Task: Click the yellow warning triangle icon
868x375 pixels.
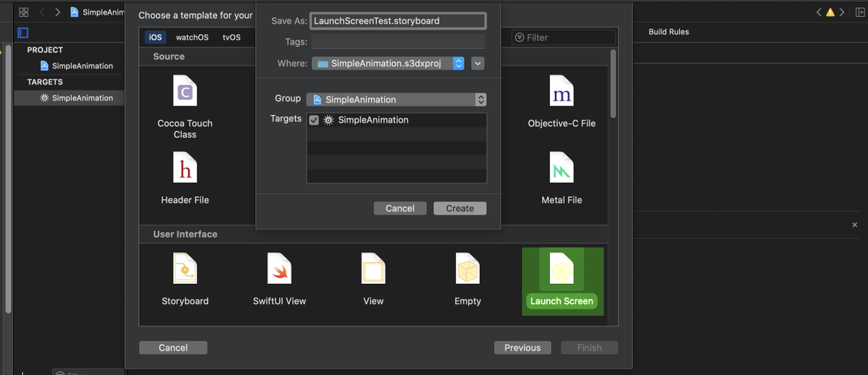Action: (830, 12)
